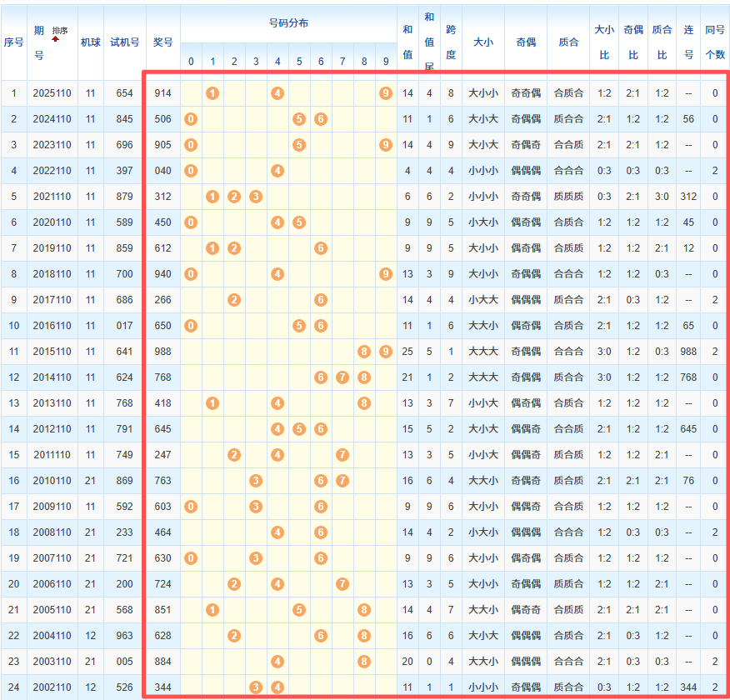The height and width of the screenshot is (700, 730).
Task: Select orange ball 8 in row 2003110
Action: coord(364,662)
